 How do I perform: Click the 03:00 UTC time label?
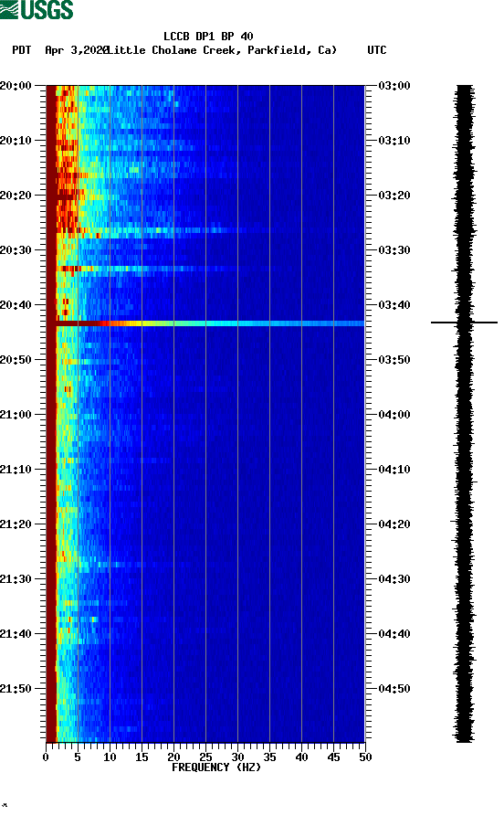[394, 86]
